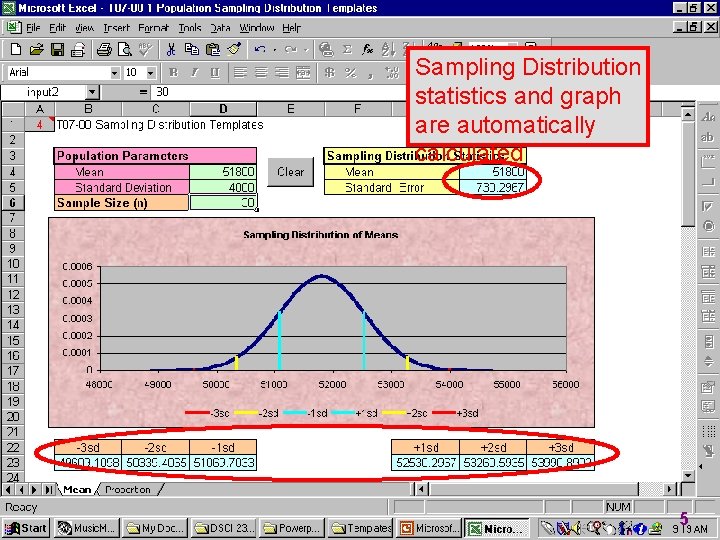Apply AutoSum with the sigma icon

pos(347,49)
